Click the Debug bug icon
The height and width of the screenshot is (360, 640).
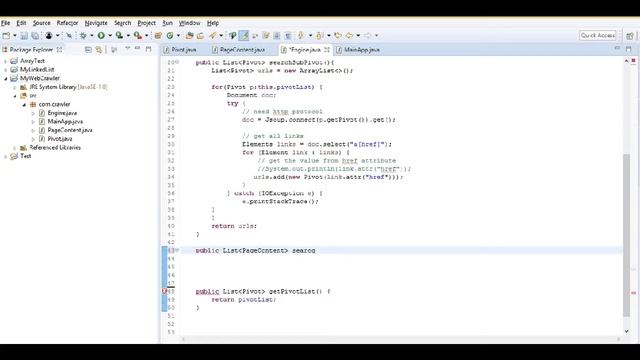(83, 36)
